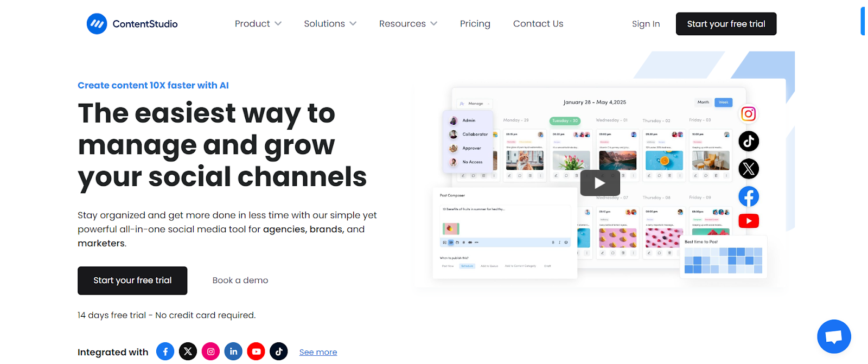
Task: Choose the Collaborator role in the preview
Action: 469,134
